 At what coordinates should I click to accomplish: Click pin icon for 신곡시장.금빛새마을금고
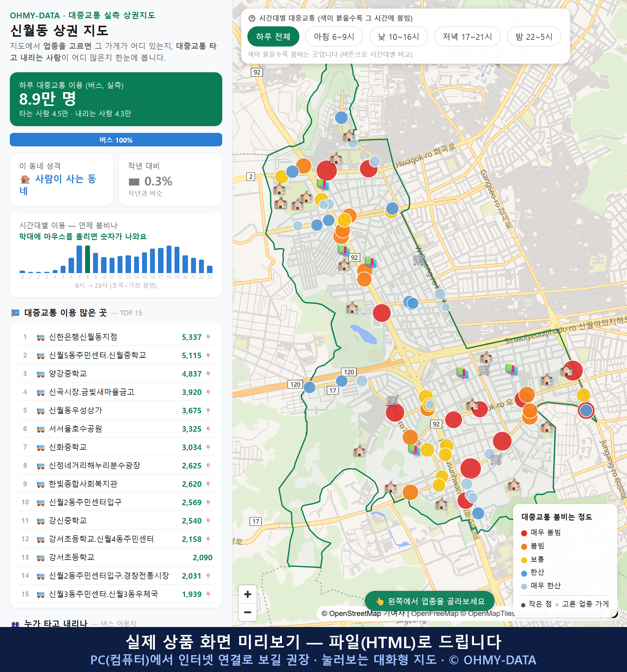(x=208, y=392)
